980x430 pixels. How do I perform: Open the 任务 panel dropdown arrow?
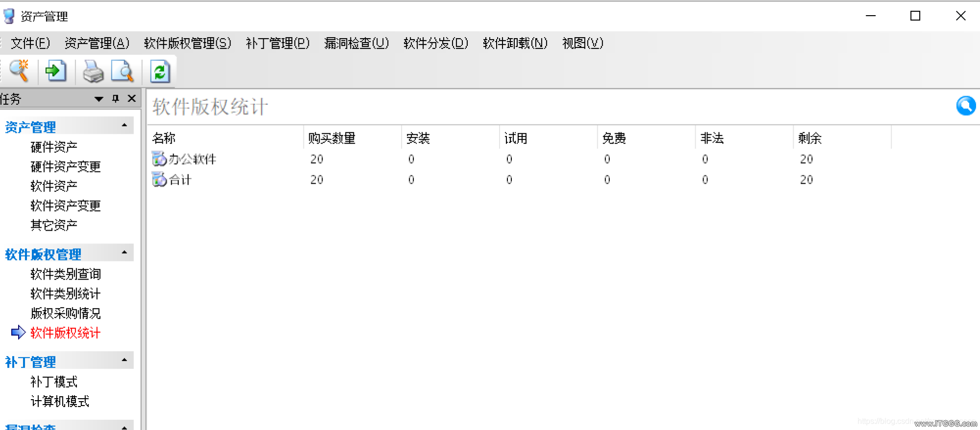[x=99, y=99]
